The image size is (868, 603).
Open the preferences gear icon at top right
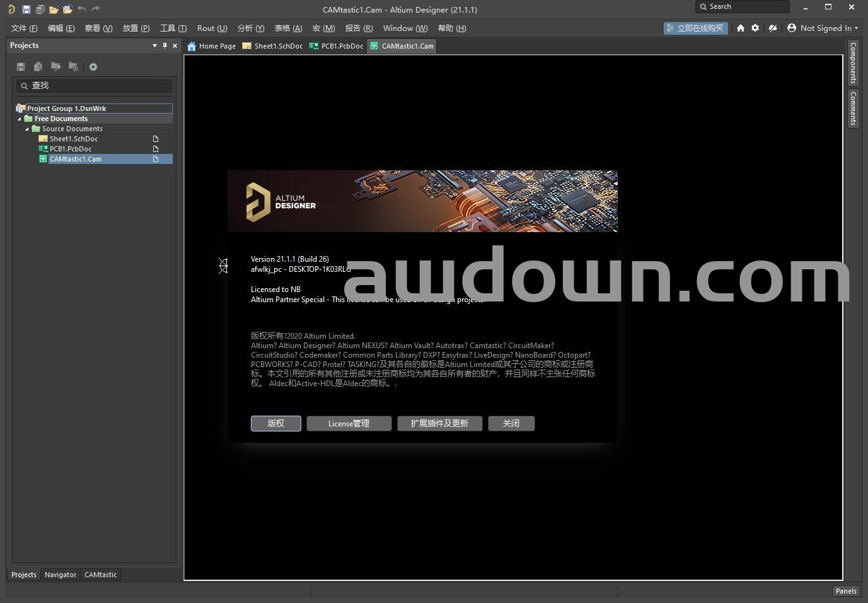[x=755, y=28]
